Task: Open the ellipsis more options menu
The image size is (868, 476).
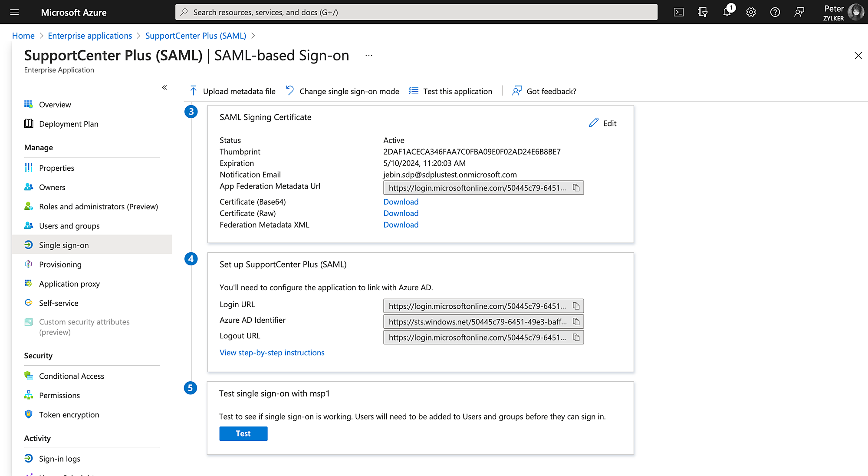Action: (x=369, y=56)
